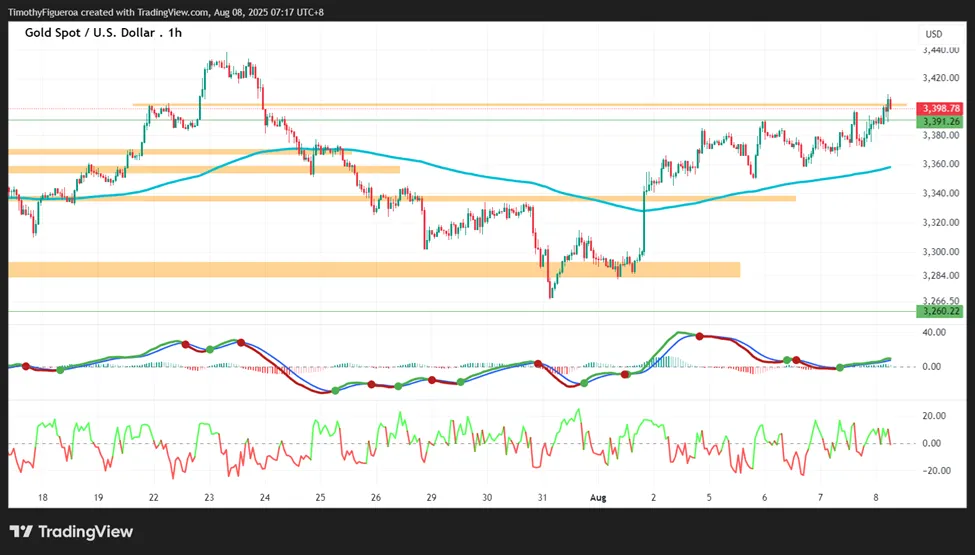Screen dimensions: 975x555
Task: Click the 31 date label on time axis
Action: click(542, 498)
